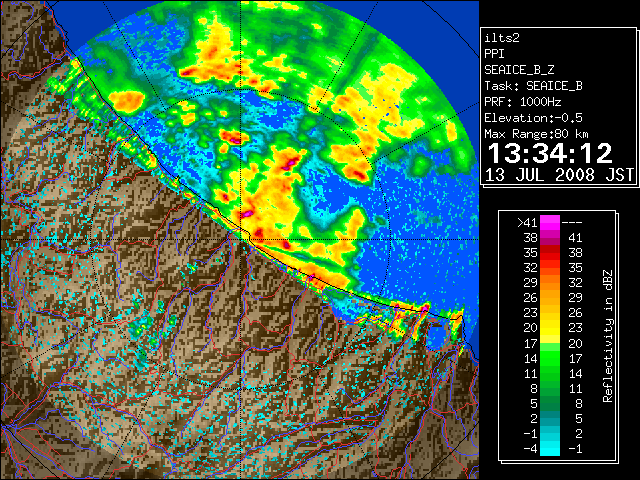Click the 'PRF: 1000Hz' value

pos(523,102)
